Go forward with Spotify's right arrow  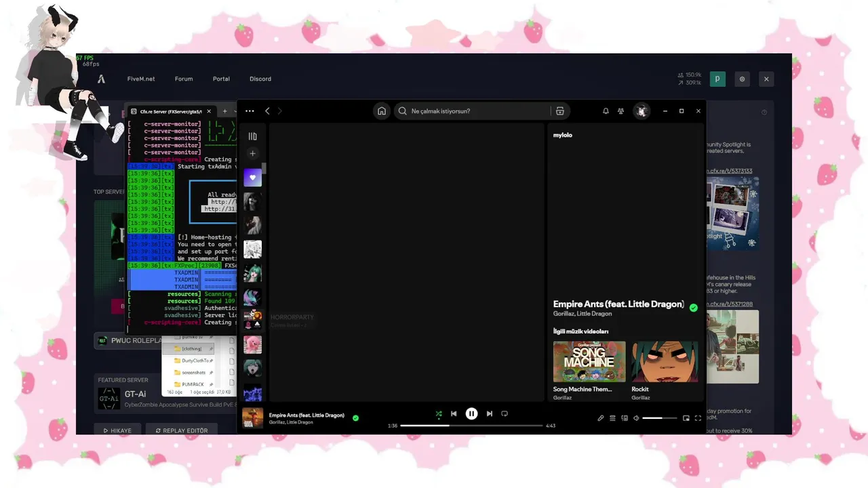[x=279, y=111]
